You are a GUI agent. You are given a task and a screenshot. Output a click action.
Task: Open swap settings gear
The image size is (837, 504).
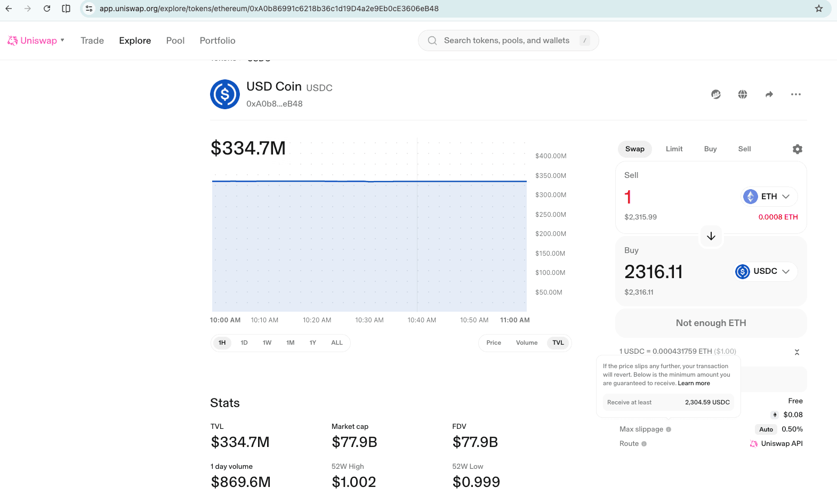click(798, 149)
